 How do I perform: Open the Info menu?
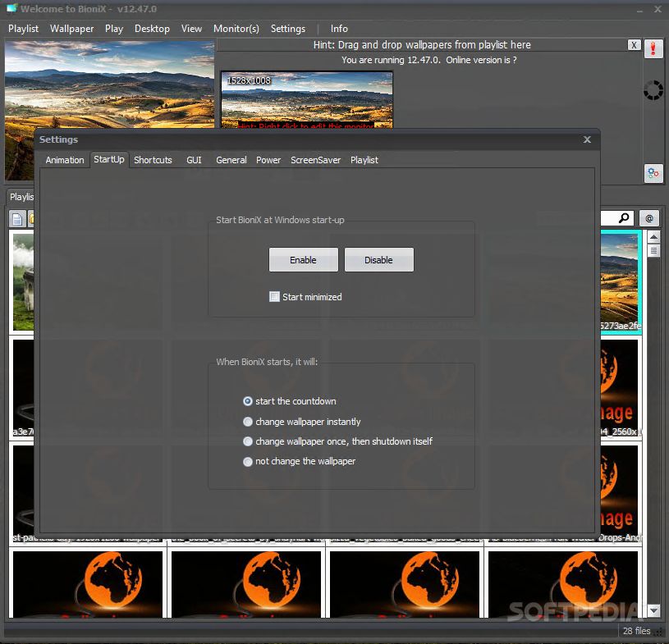click(x=339, y=29)
